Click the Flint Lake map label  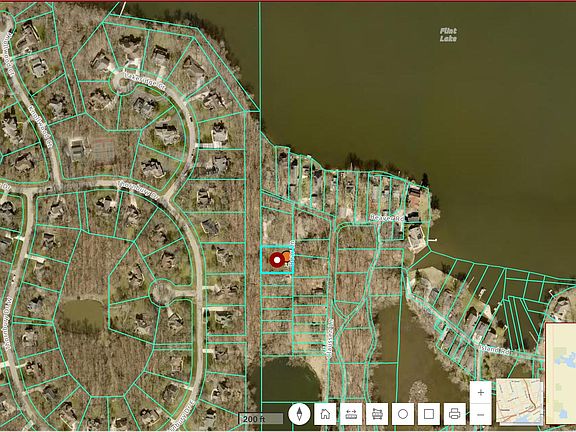[449, 35]
